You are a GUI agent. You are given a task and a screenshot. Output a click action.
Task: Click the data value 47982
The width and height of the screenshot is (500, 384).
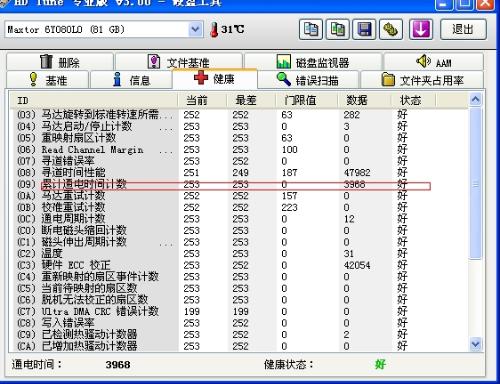(x=357, y=173)
